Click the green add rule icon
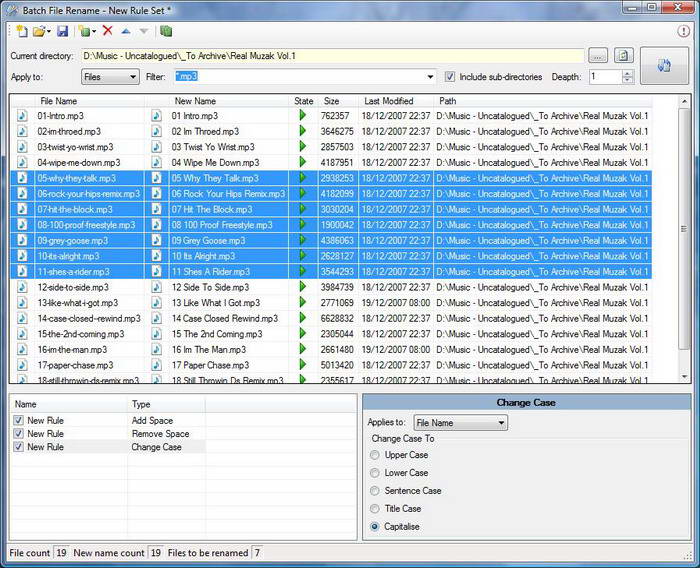700x568 pixels. point(86,32)
